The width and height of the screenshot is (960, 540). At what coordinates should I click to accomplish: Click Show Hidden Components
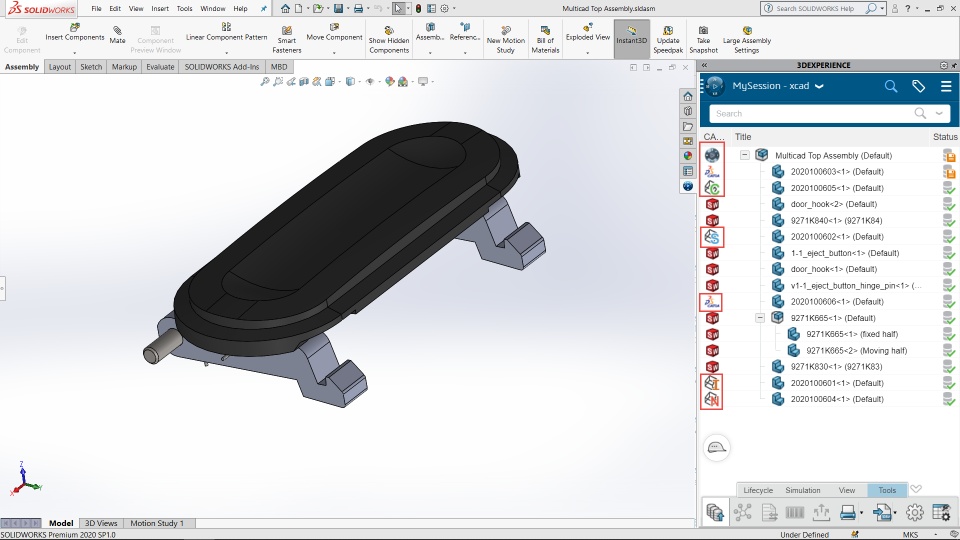[x=389, y=40]
